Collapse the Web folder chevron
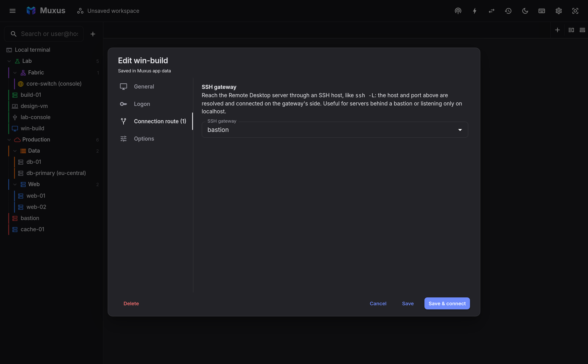588x364 pixels. 15,184
